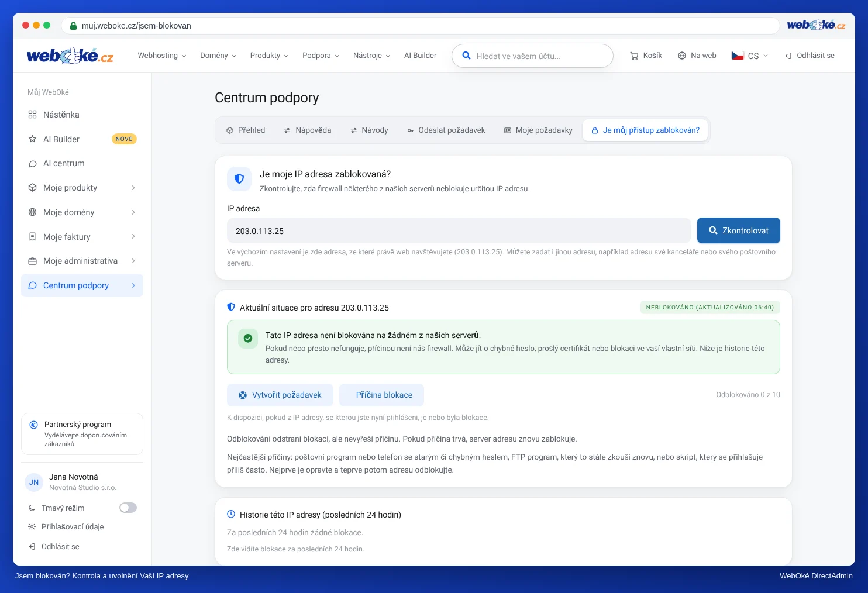The width and height of the screenshot is (868, 593).
Task: Click the WebOké.cz logo in header
Action: (x=70, y=56)
